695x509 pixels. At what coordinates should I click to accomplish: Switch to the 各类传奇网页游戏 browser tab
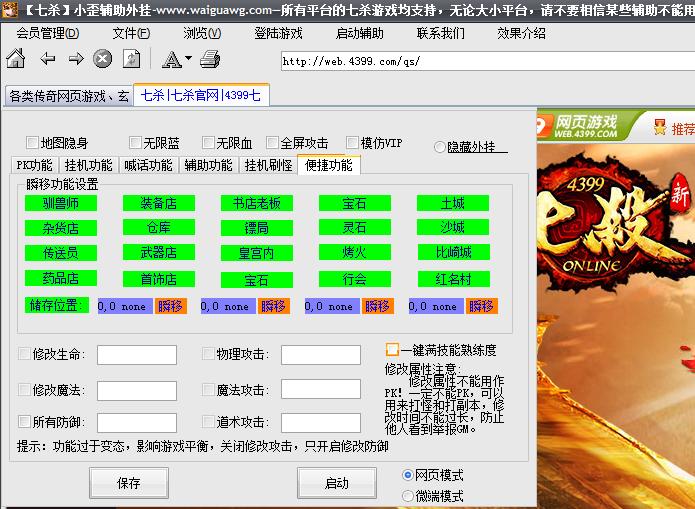(69, 96)
